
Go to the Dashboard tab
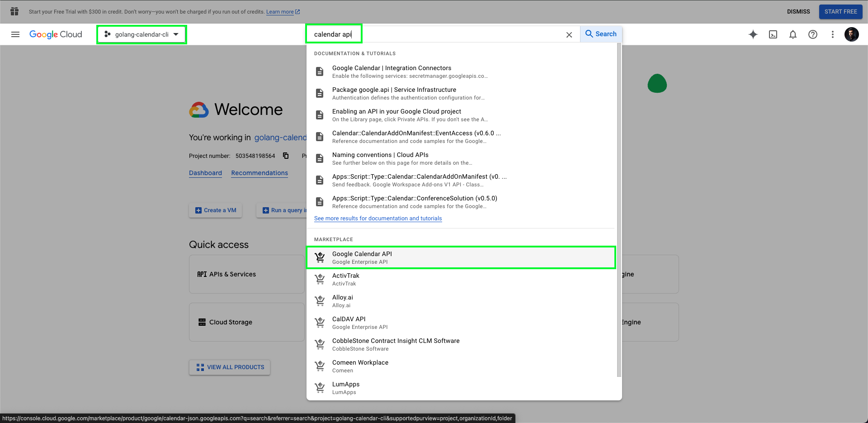click(x=205, y=173)
